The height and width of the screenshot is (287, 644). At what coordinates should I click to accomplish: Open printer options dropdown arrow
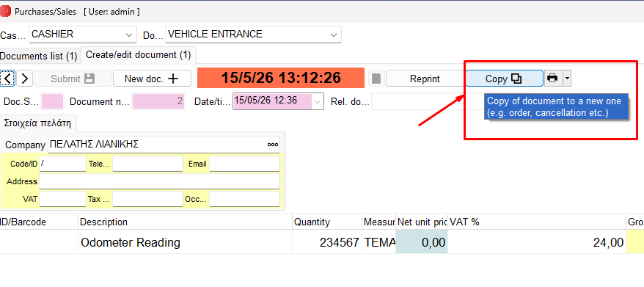(x=567, y=78)
